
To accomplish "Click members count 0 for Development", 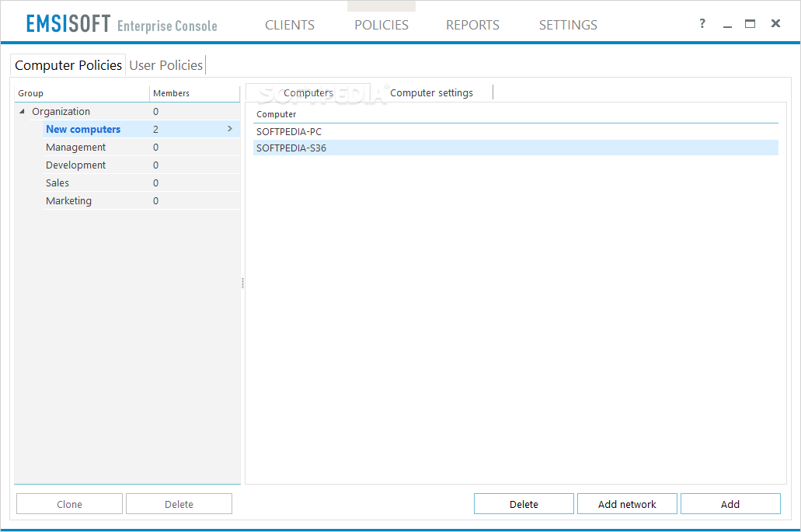I will click(156, 165).
